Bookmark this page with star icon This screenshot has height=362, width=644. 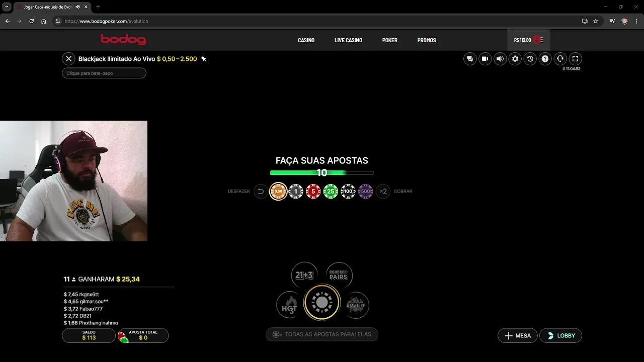(596, 21)
